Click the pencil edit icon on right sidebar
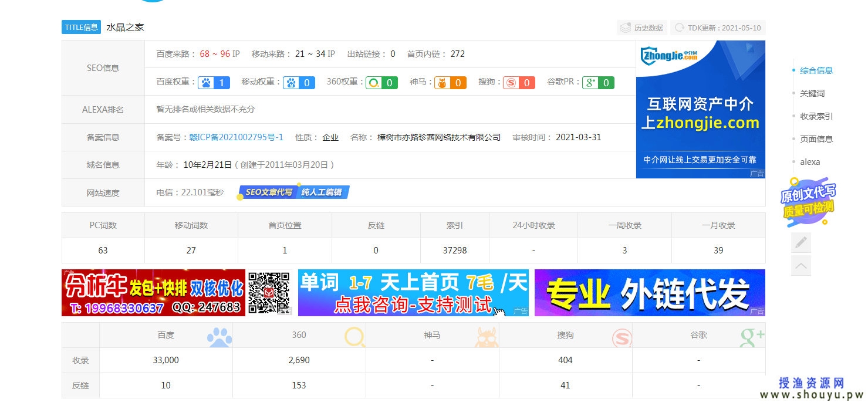 (x=801, y=242)
